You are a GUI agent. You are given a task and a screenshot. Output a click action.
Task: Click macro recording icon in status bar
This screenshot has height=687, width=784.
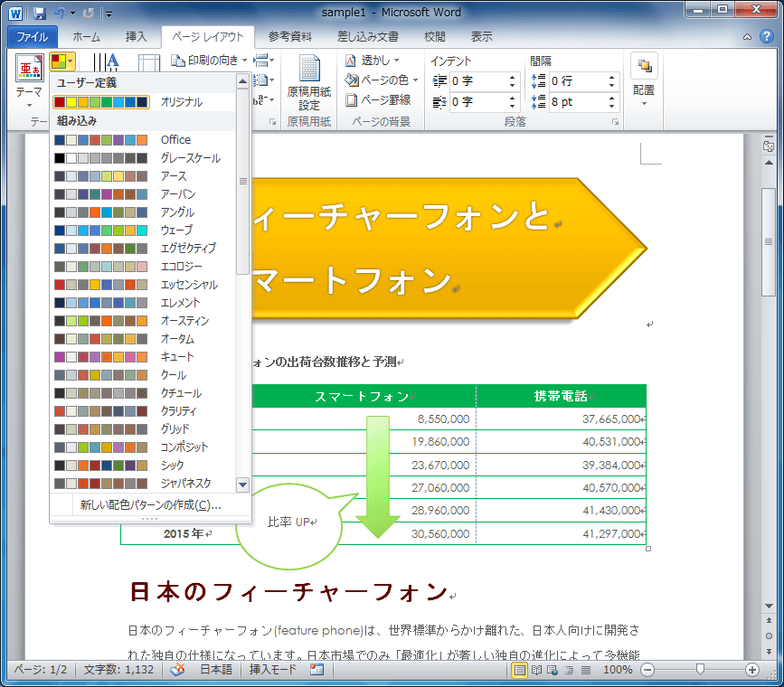[316, 670]
